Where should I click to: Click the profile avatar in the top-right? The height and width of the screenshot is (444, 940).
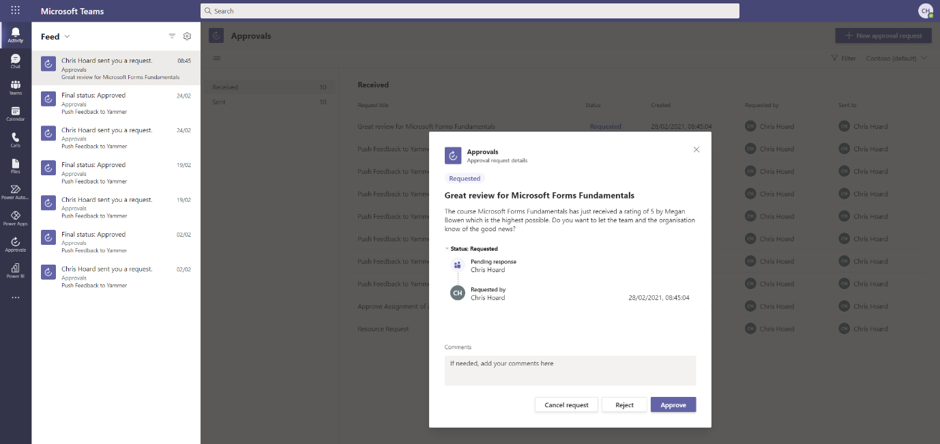click(x=926, y=11)
